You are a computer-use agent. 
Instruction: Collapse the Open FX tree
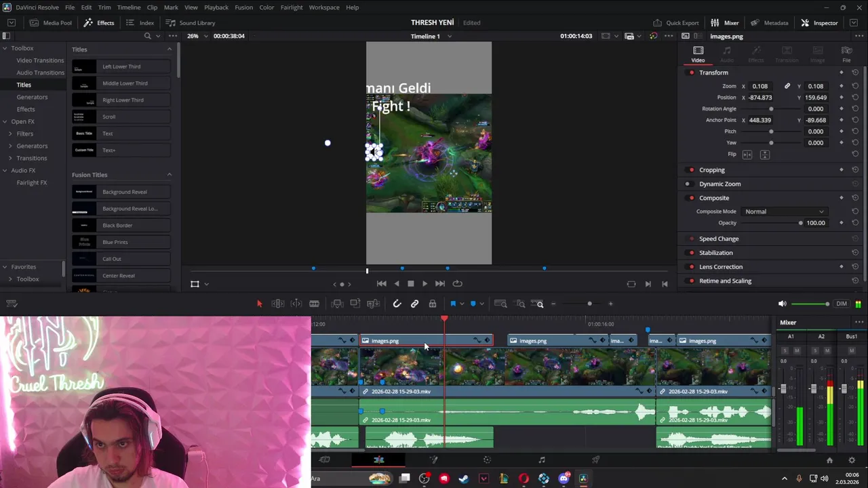tap(5, 121)
